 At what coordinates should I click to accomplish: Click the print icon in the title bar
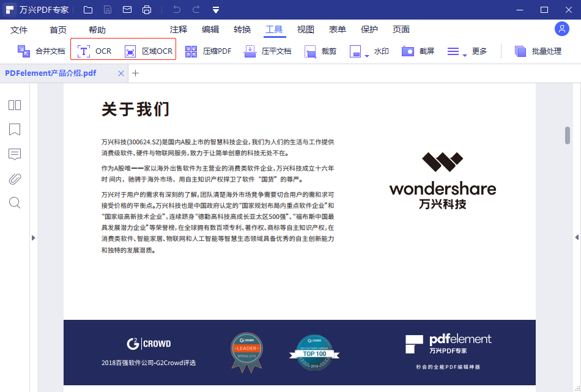[x=147, y=9]
